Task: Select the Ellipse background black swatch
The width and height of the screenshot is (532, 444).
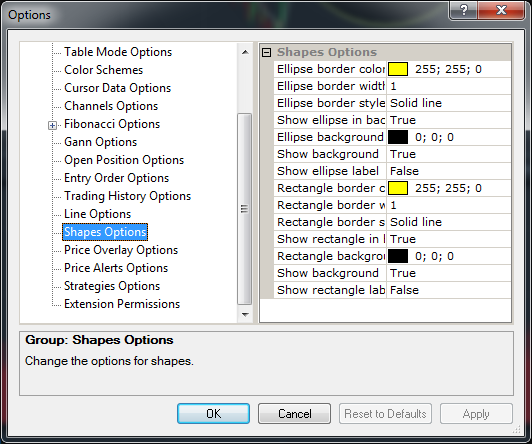Action: 398,137
